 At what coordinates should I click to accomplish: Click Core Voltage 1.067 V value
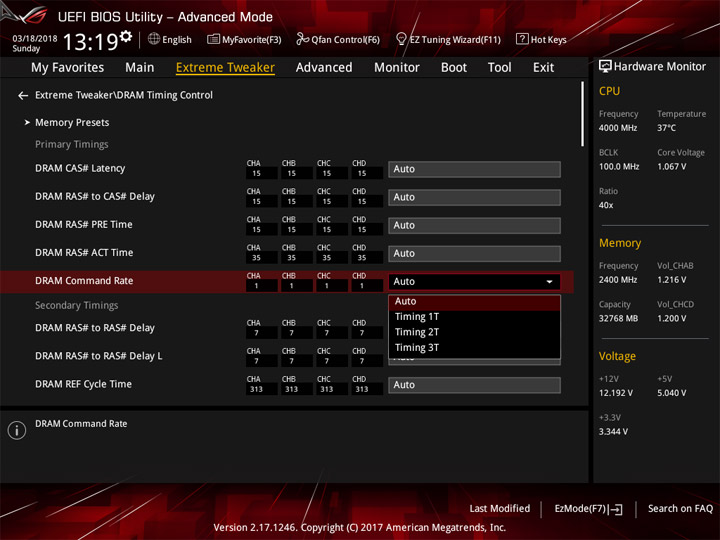pyautogui.click(x=671, y=167)
